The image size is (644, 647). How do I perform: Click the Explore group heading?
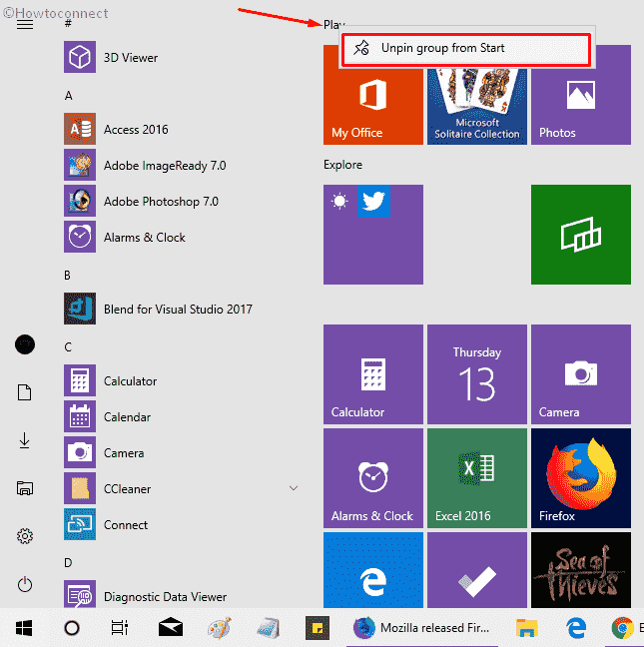click(342, 165)
